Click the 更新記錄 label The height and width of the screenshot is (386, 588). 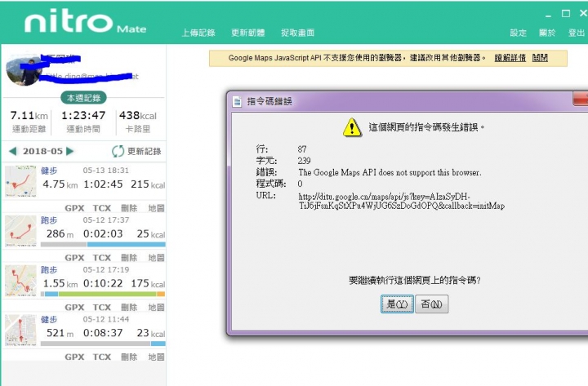145,151
